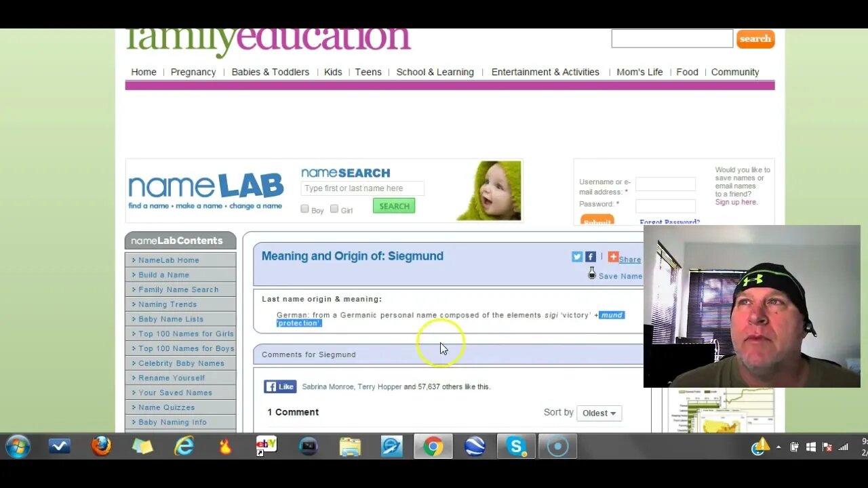This screenshot has height=488, width=868.
Task: Open Build a Name sidebar link
Action: 163,274
